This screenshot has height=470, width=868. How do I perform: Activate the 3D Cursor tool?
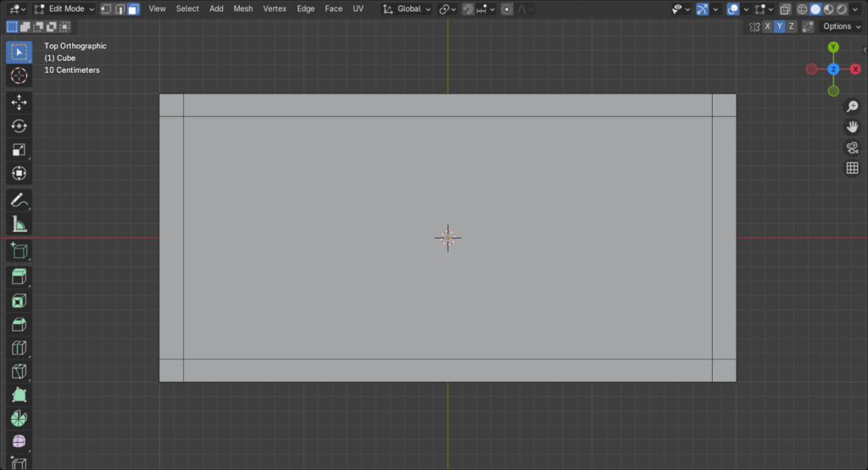(19, 76)
